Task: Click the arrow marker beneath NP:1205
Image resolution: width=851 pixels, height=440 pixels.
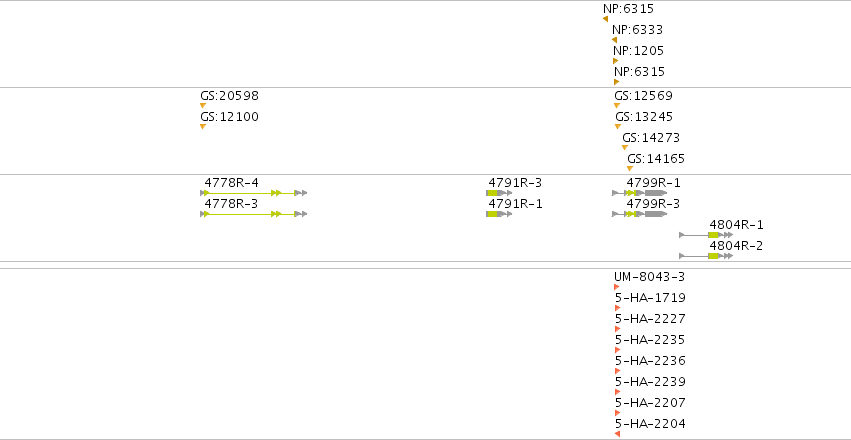Action: click(616, 61)
